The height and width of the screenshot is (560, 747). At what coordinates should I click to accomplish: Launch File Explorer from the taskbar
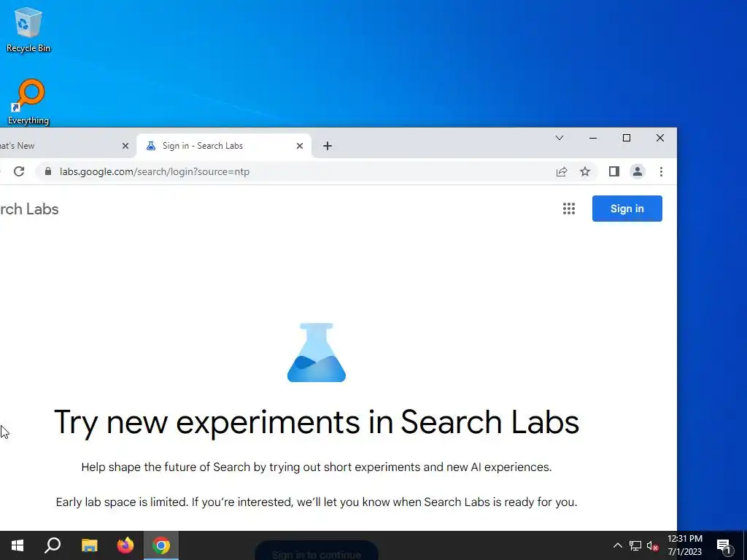(89, 545)
